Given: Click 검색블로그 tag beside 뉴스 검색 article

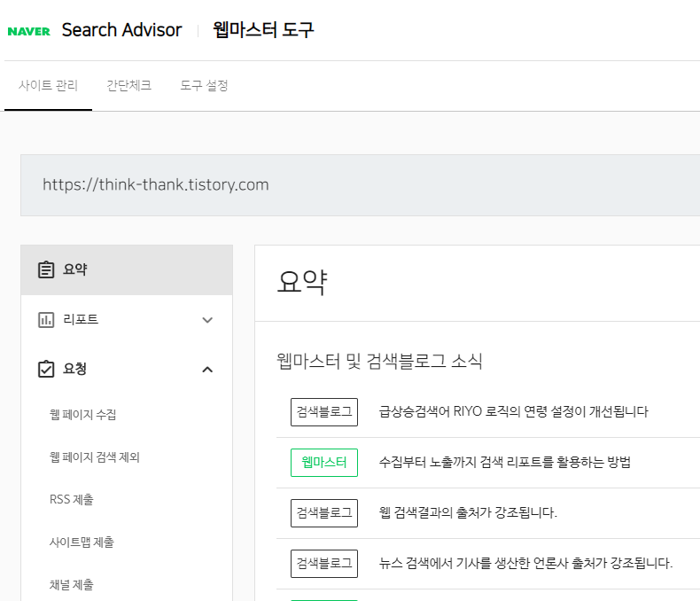Looking at the screenshot, I should 324,564.
